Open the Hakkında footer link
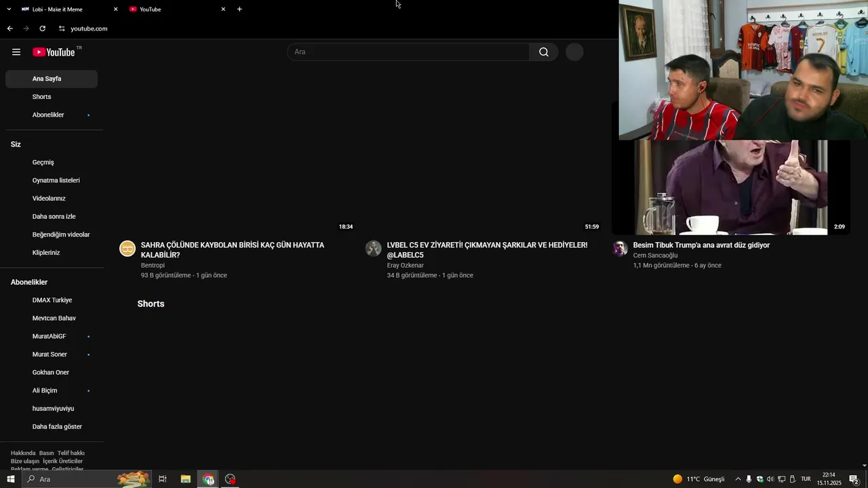 pos(23,453)
